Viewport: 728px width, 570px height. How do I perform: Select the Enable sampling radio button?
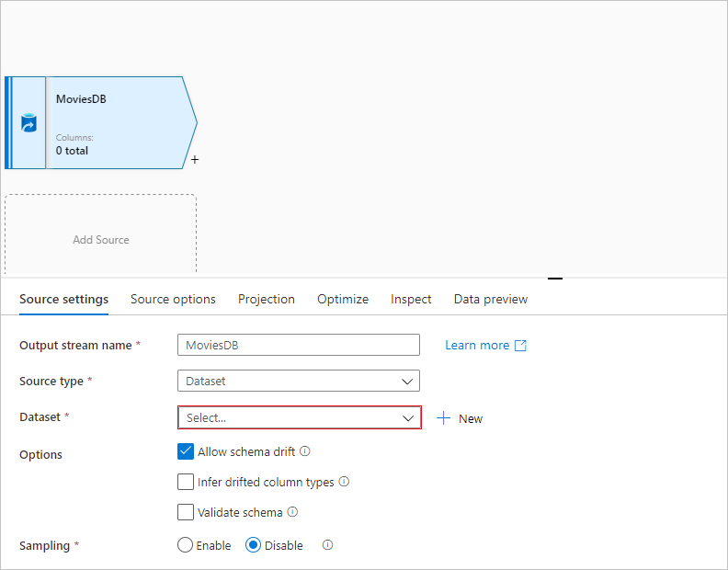coord(185,545)
